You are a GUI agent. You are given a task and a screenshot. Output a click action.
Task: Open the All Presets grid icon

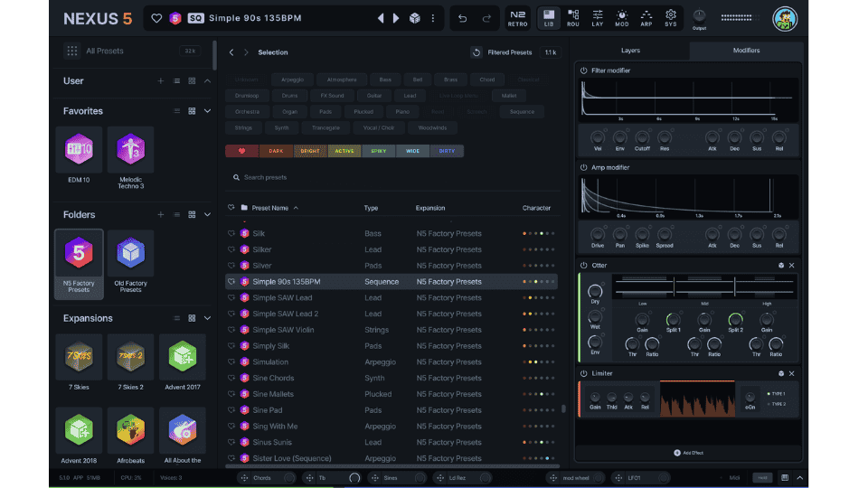[x=72, y=51]
